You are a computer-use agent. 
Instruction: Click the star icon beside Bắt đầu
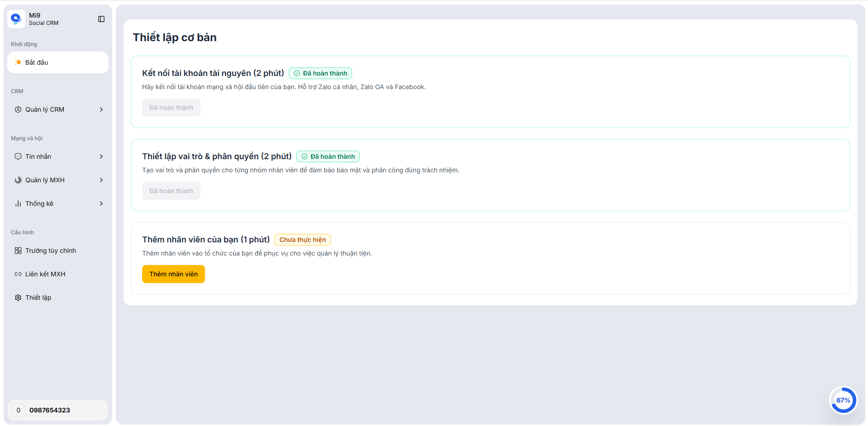point(18,62)
